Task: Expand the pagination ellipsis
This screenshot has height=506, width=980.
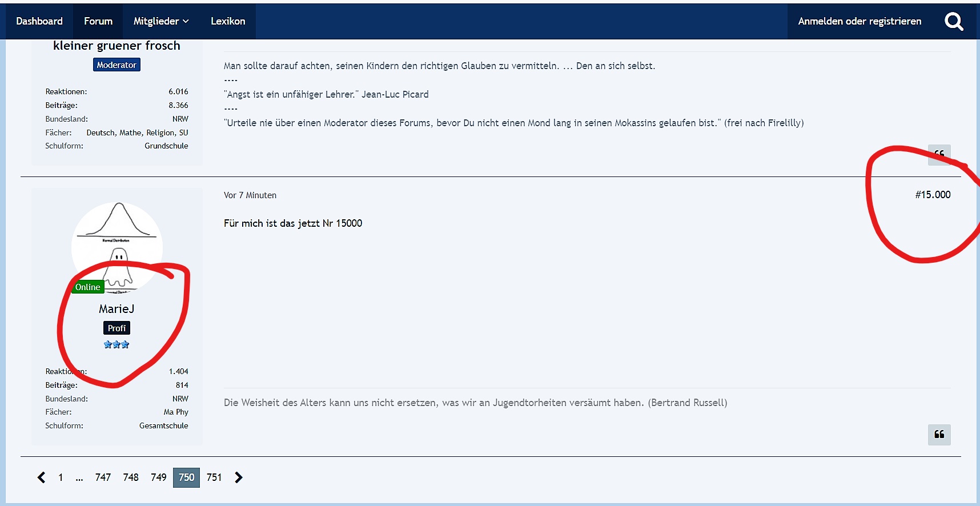Action: (x=79, y=477)
